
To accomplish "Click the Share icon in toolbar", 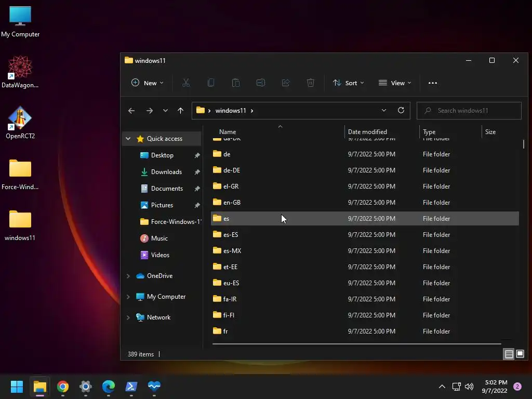I will pyautogui.click(x=286, y=83).
